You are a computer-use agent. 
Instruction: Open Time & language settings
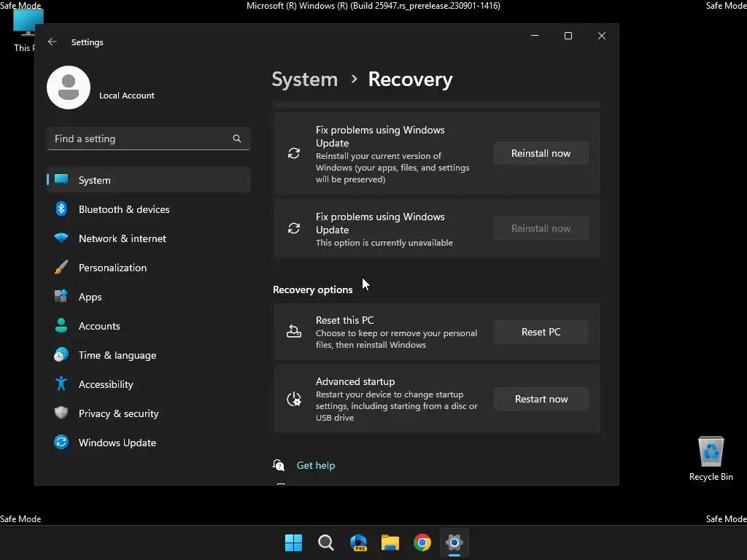pos(149,355)
